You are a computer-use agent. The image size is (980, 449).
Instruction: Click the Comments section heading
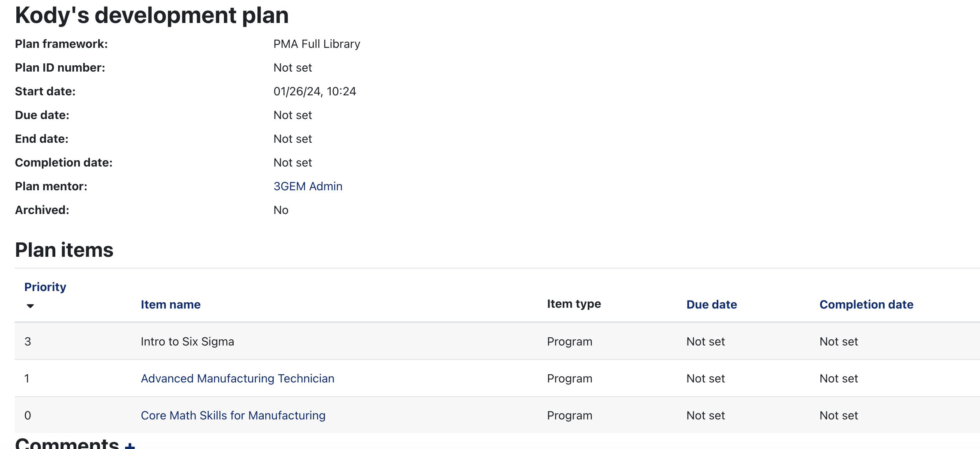coord(67,444)
